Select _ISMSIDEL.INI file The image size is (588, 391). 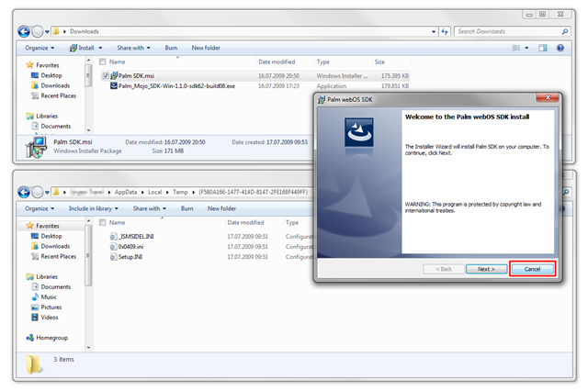click(132, 237)
